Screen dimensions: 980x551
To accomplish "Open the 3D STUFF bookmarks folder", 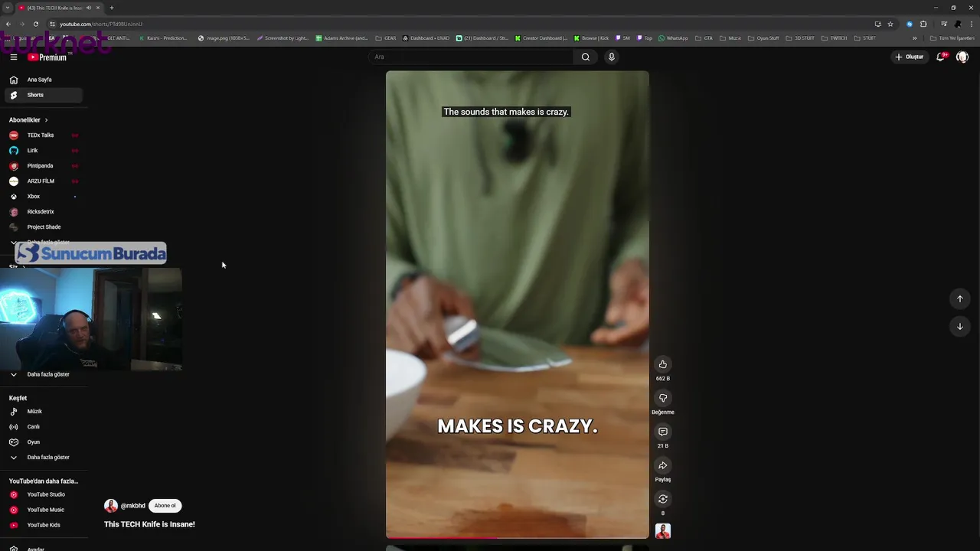I will (x=800, y=38).
